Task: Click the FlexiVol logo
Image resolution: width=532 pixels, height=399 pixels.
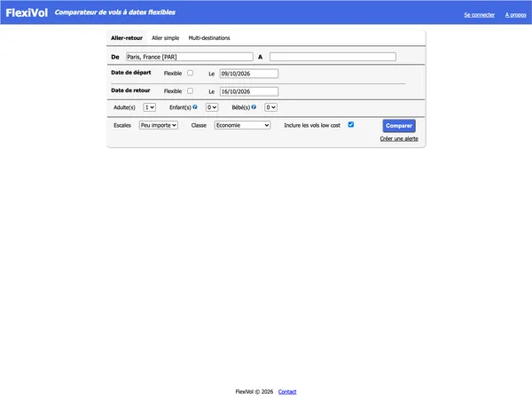Action: [27, 13]
